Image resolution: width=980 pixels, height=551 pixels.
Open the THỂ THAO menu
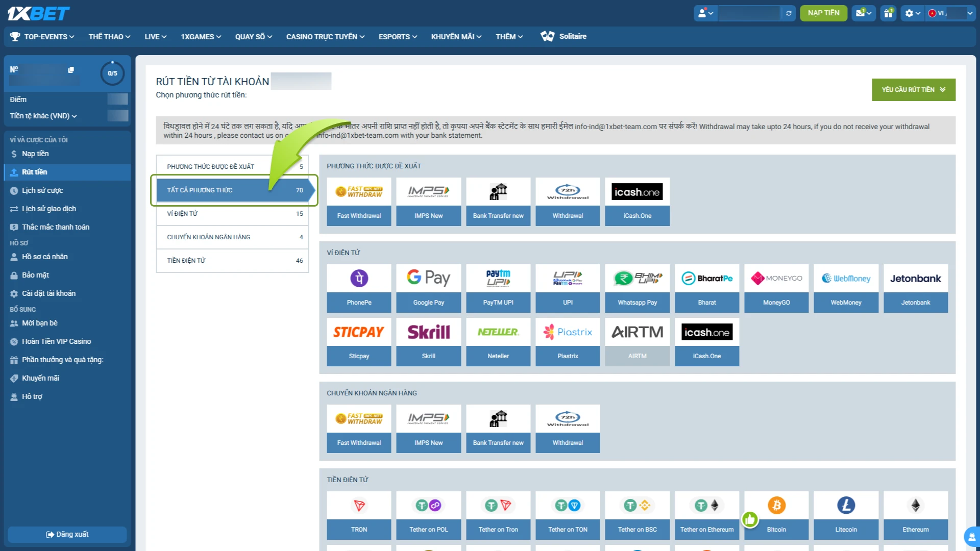pos(109,37)
